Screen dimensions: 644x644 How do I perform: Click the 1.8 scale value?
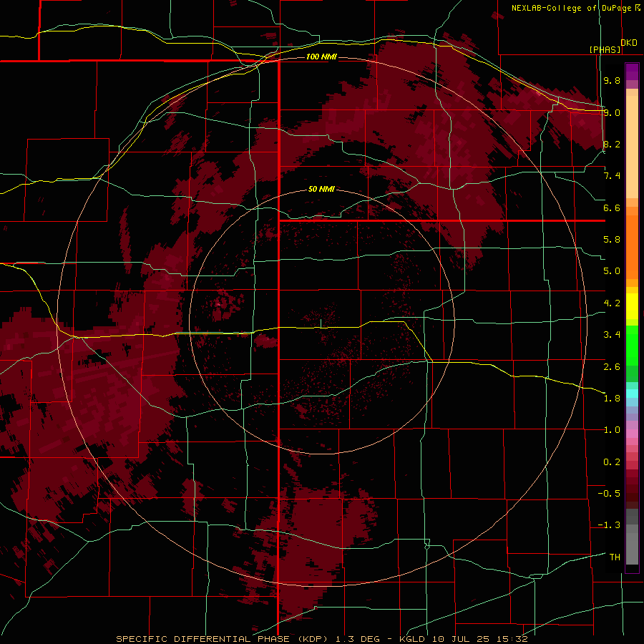point(612,399)
